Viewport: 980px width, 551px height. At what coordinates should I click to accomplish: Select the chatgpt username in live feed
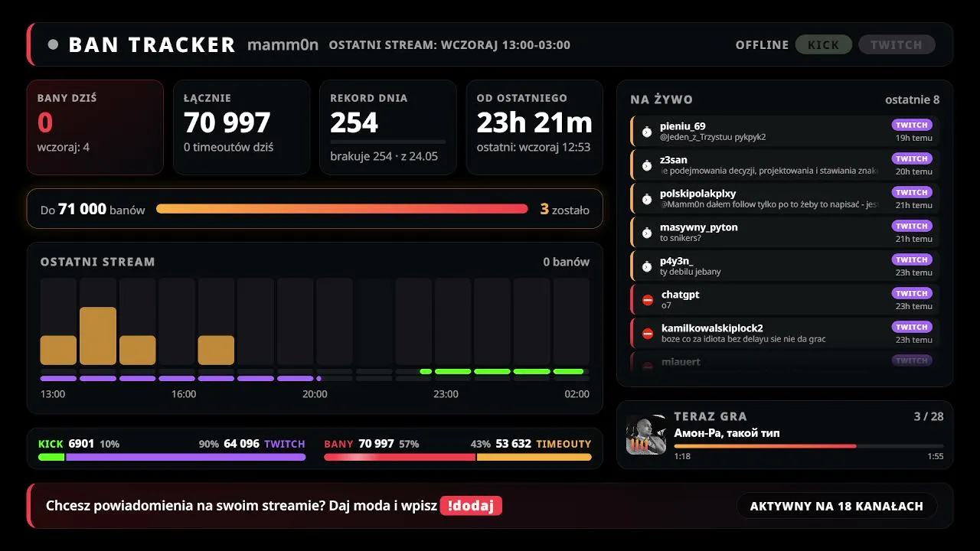[x=681, y=295]
